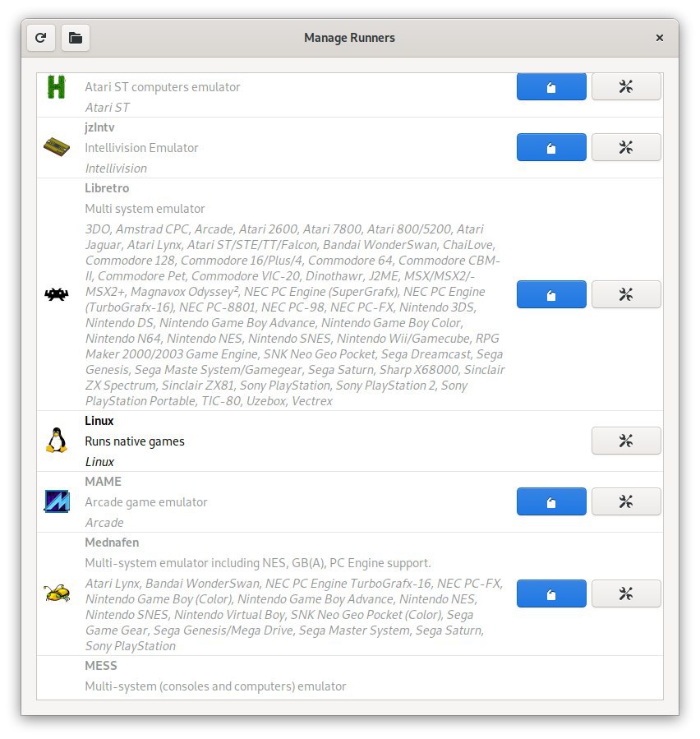Click the MAME blue logo icon
Viewport: 700px width, 739px height.
57,501
